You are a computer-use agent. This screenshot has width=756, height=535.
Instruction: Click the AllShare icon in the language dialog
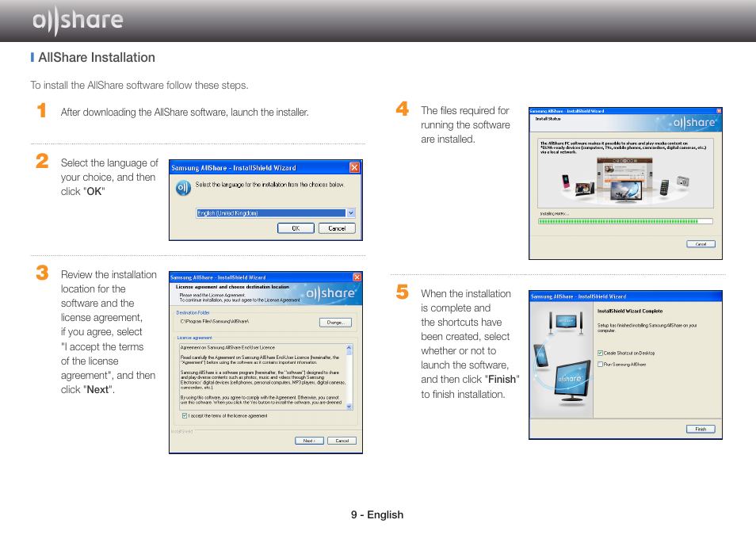[183, 187]
